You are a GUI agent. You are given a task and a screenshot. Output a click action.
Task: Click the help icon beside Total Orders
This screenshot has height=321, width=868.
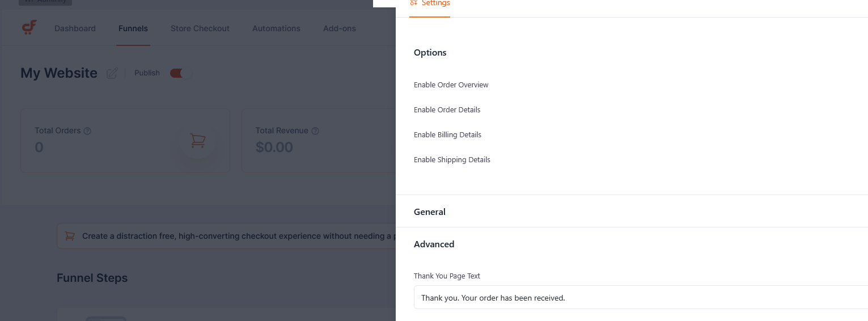coord(87,131)
